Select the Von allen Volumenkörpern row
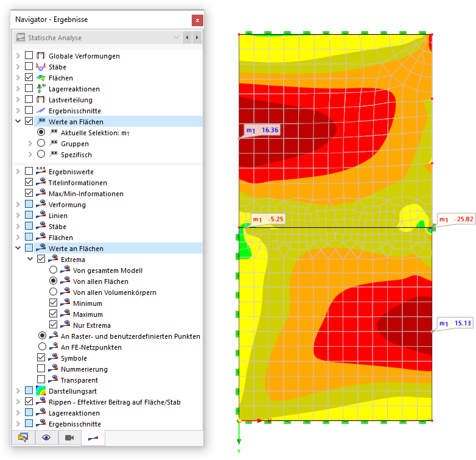476x460 pixels. (x=114, y=292)
